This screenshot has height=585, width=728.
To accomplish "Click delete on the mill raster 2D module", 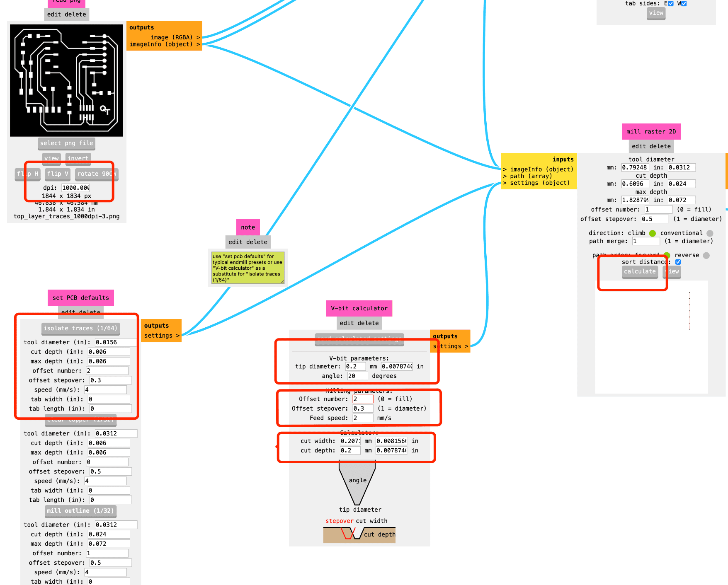I will (x=660, y=146).
